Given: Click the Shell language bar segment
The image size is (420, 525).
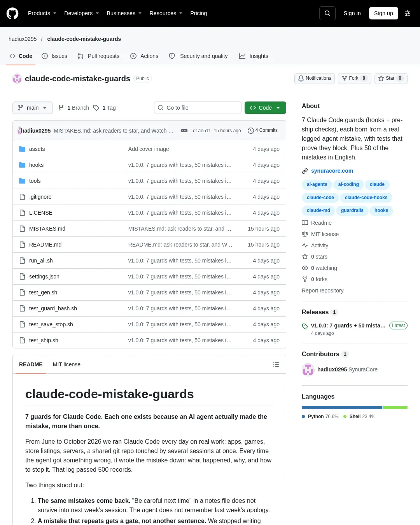Looking at the screenshot, I should pyautogui.click(x=395, y=408).
